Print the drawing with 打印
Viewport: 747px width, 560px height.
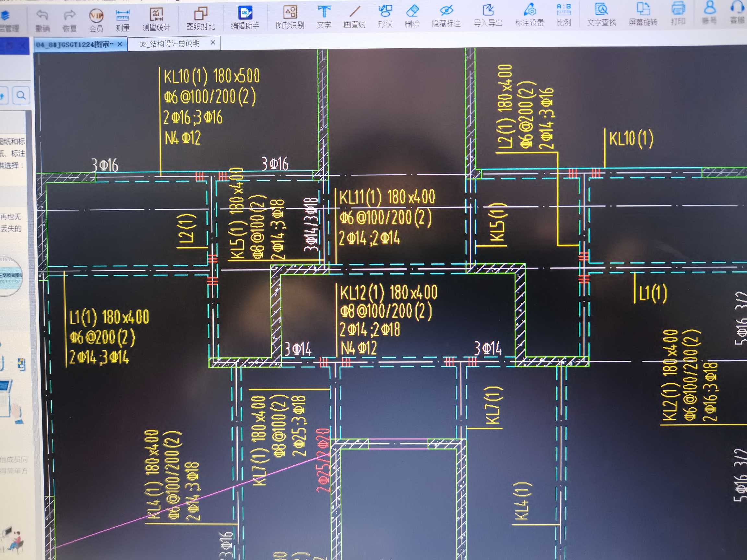678,14
